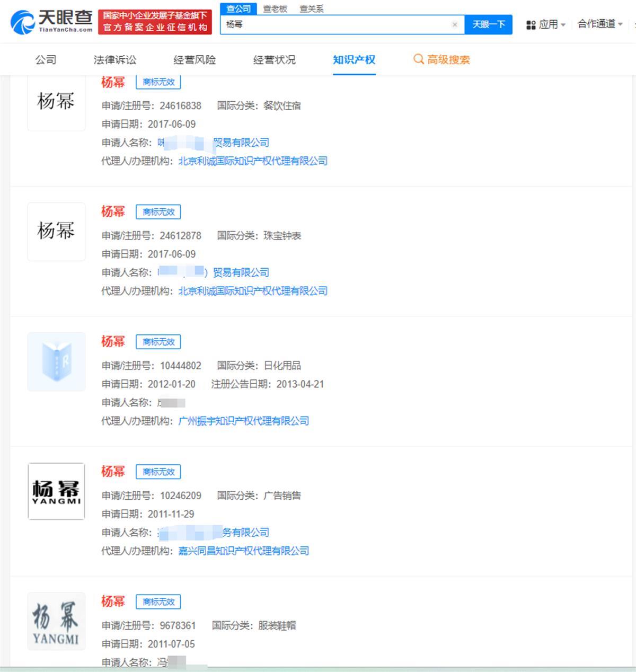636x672 pixels.
Task: Expand the 应用 dropdown arrow
Action: tap(563, 24)
